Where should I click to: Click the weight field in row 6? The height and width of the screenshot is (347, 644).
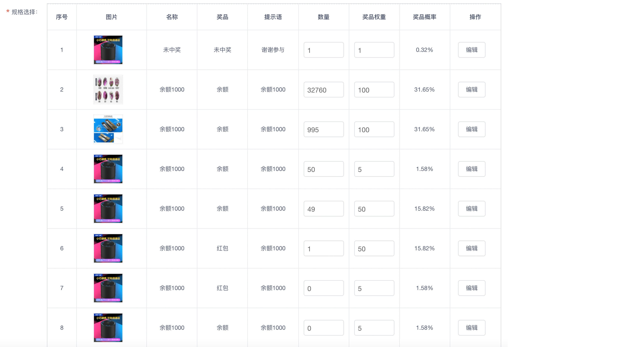[374, 248]
